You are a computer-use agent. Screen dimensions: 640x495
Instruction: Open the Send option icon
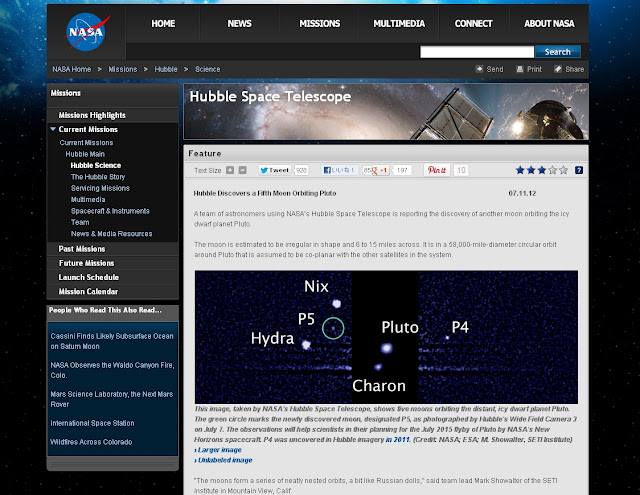(x=479, y=69)
